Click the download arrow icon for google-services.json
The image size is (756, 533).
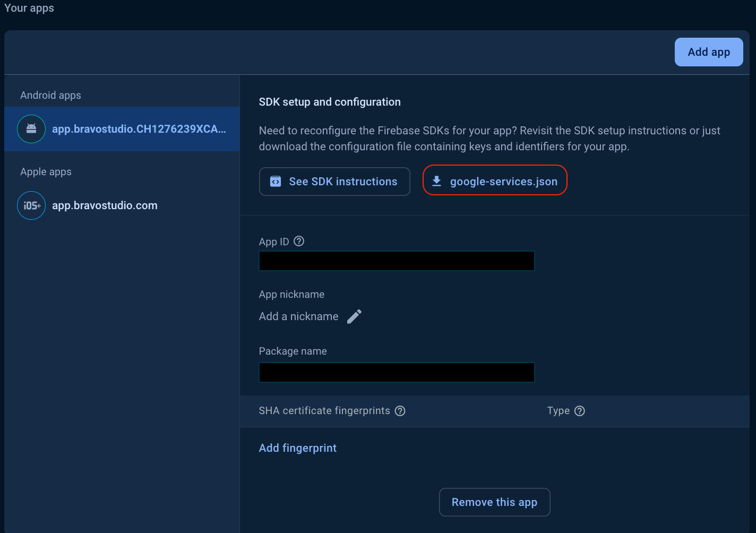tap(436, 182)
